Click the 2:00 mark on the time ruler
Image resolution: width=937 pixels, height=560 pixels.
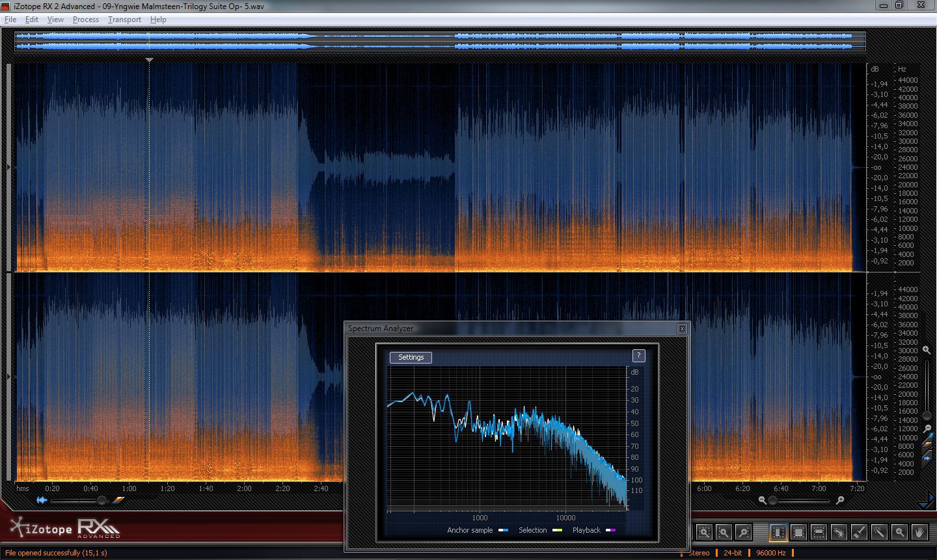tap(244, 488)
